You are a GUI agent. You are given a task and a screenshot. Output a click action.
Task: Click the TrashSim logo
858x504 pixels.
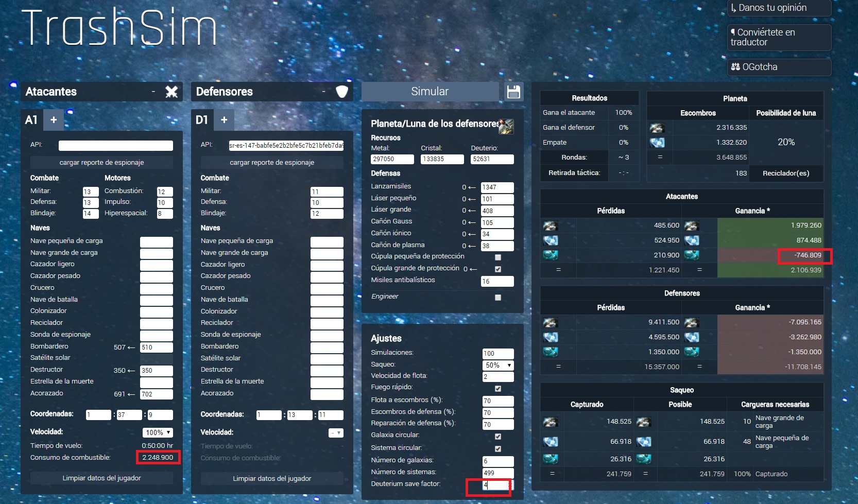(119, 27)
